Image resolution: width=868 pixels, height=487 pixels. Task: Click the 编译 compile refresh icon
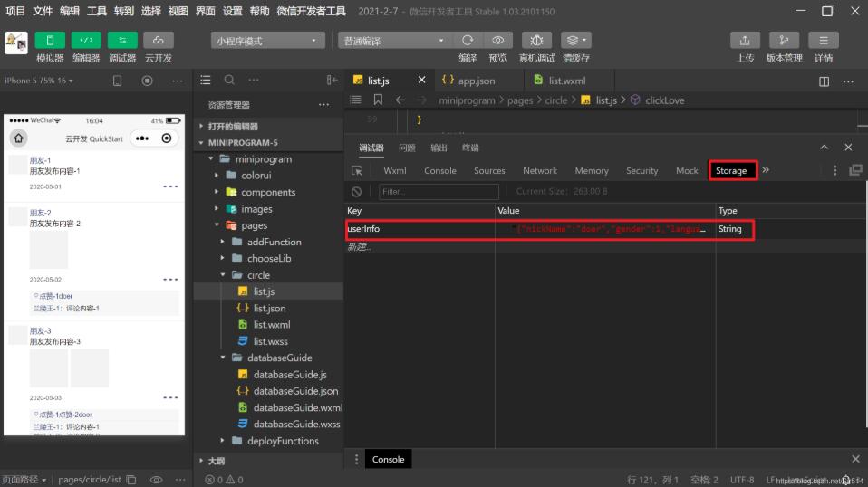(468, 41)
